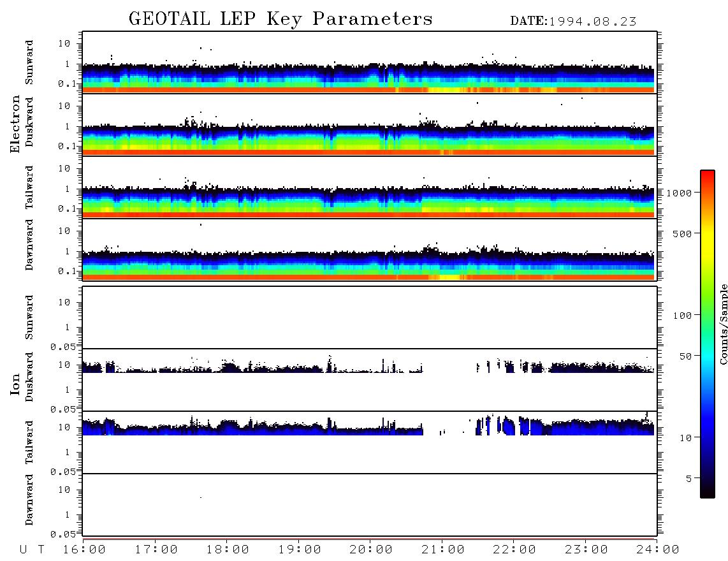Click the Electron 'Sunward' panel label
The image size is (728, 561).
coord(29,62)
